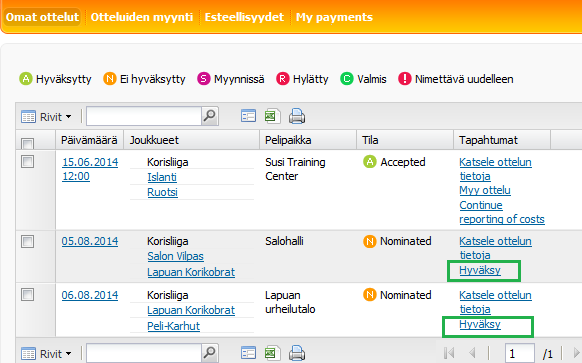
Task: Sort by the Päivämäärä column header
Action: (89, 140)
